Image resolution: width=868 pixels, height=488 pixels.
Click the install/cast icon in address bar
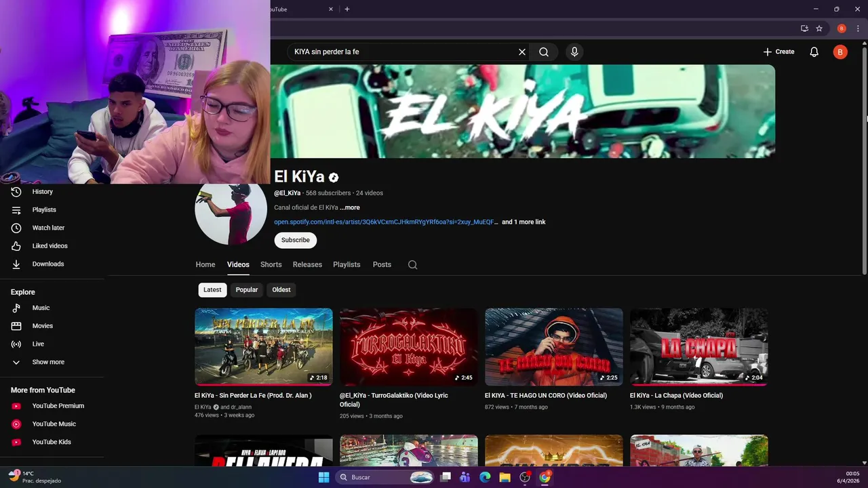[804, 28]
